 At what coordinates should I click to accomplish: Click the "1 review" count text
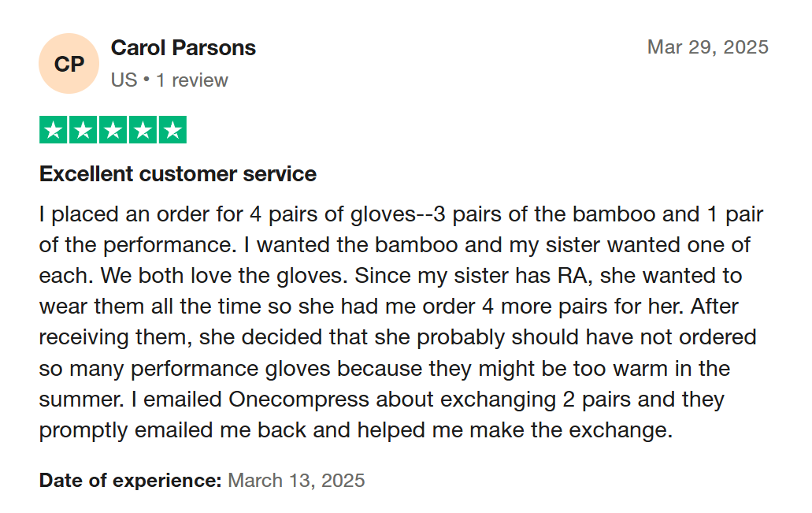[192, 80]
